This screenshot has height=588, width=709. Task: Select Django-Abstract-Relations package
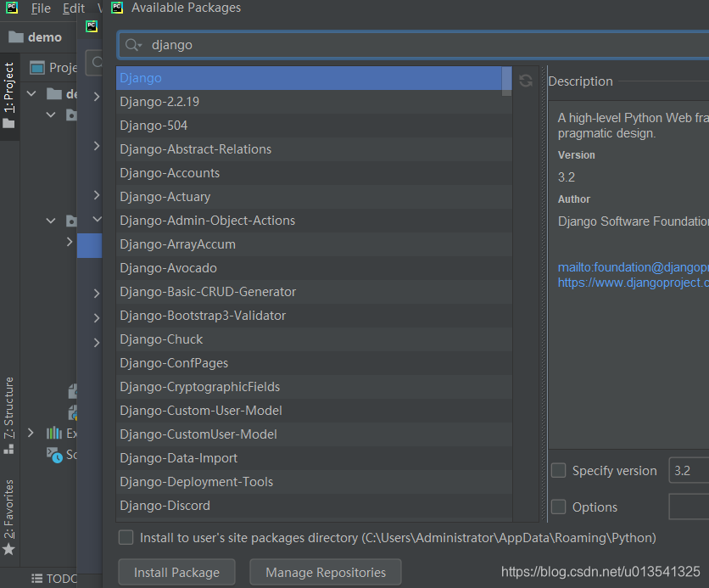[314, 149]
